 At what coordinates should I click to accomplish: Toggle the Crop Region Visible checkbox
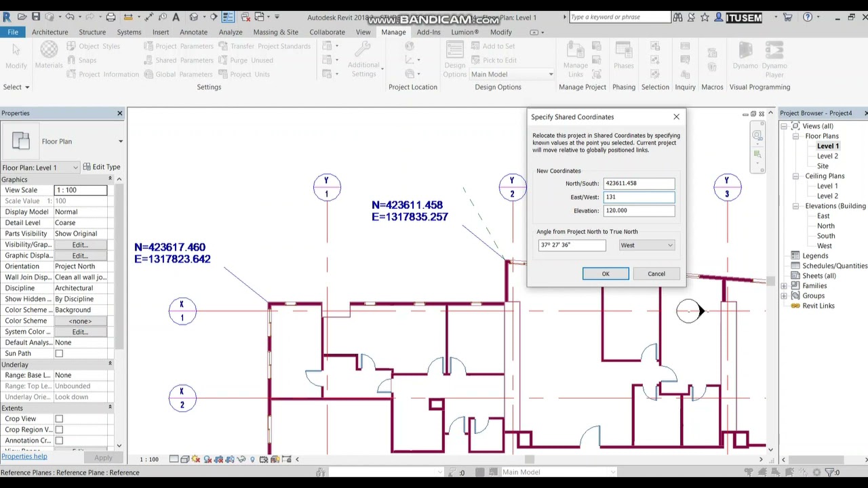click(59, 430)
